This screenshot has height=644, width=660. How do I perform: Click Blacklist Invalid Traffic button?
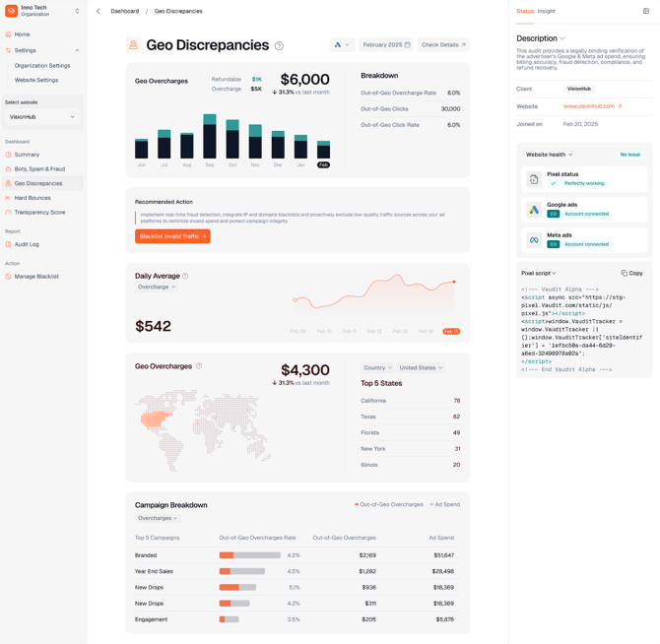point(172,236)
